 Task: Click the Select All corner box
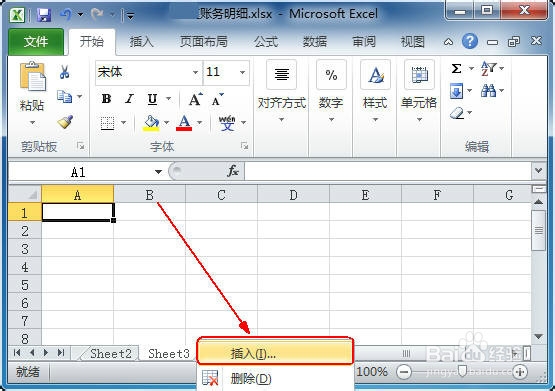coord(25,194)
